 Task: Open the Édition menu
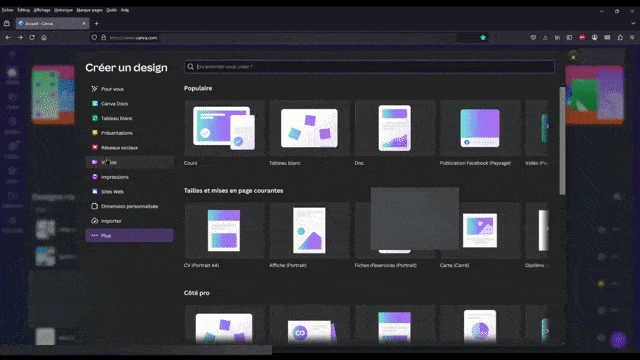pyautogui.click(x=23, y=10)
